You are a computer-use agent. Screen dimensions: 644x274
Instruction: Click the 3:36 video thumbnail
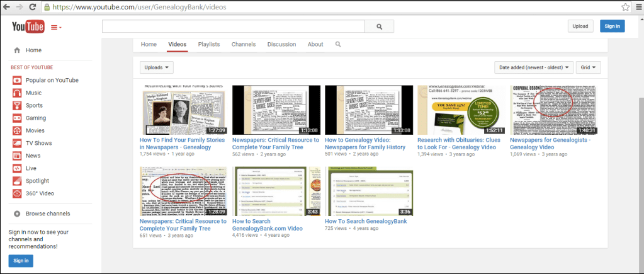pyautogui.click(x=369, y=191)
